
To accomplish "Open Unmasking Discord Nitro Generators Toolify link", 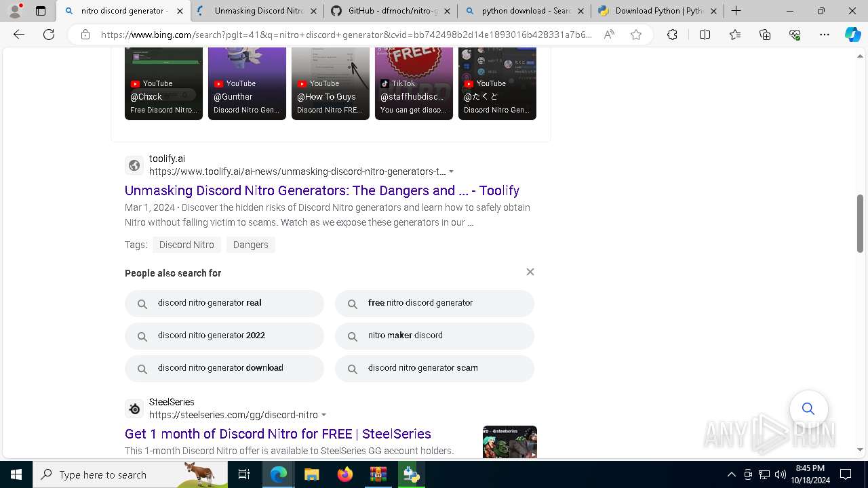I will point(322,190).
